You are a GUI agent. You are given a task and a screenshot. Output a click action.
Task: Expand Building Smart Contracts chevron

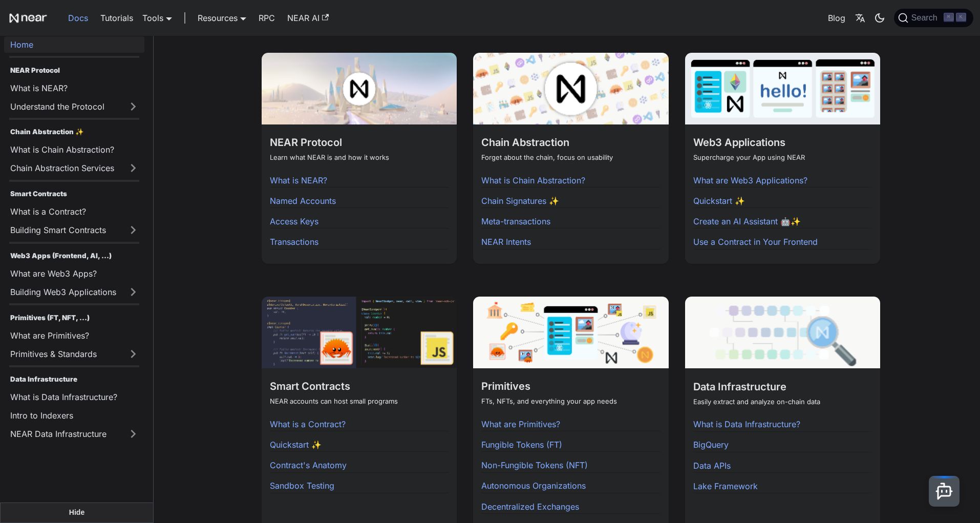point(133,230)
